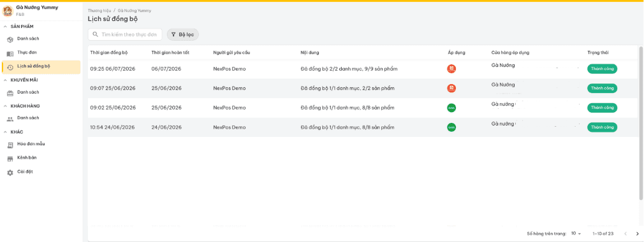Click the Thời gian hoàn tất column header
The height and width of the screenshot is (242, 644).
[170, 52]
